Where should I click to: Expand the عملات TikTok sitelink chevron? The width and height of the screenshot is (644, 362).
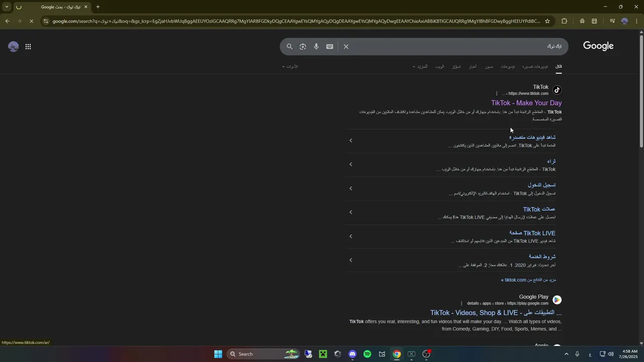pos(351,212)
